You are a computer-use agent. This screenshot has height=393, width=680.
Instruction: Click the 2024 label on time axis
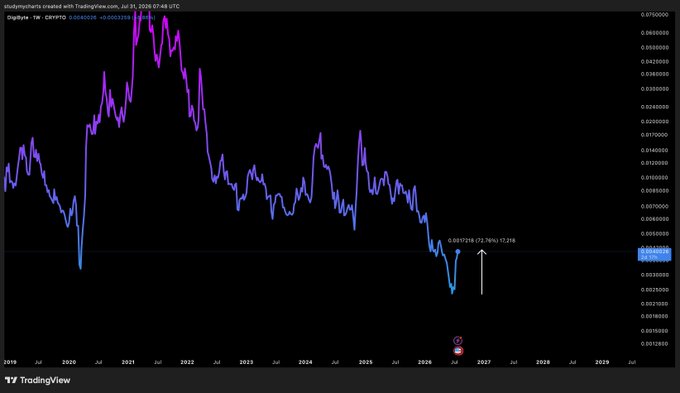click(305, 362)
